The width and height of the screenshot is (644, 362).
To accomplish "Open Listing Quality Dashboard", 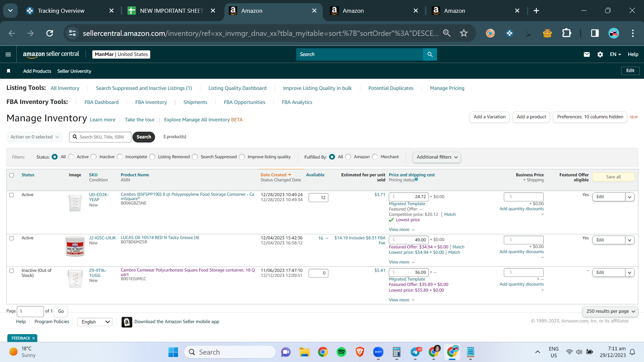I will tap(237, 88).
